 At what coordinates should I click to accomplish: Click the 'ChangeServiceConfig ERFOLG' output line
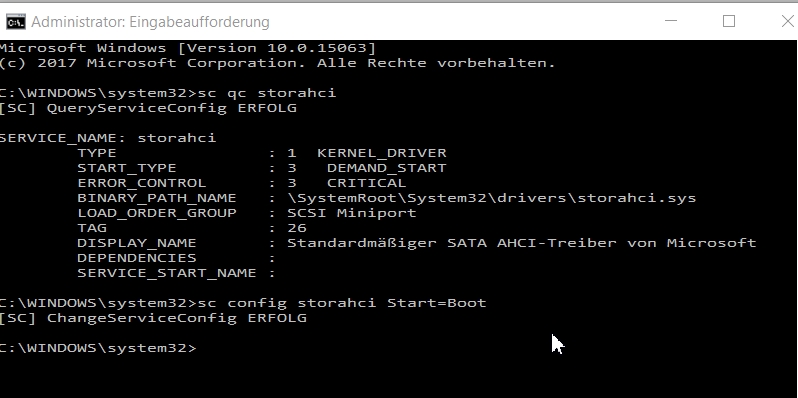pyautogui.click(x=153, y=318)
